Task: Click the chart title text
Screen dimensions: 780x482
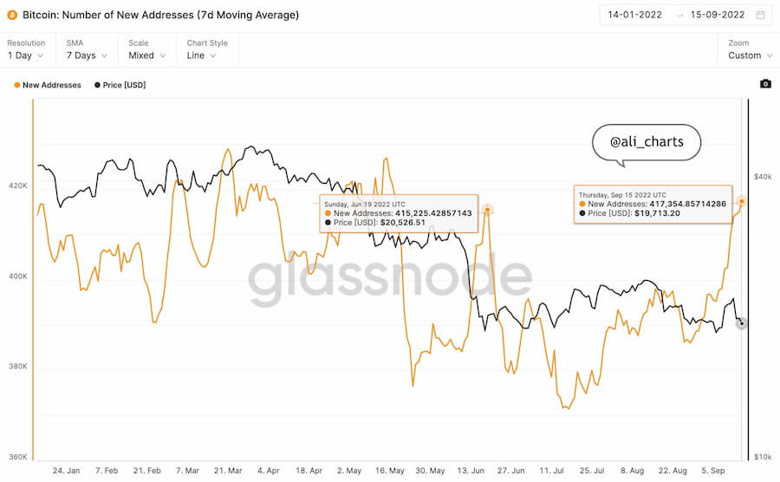Action: [x=160, y=15]
